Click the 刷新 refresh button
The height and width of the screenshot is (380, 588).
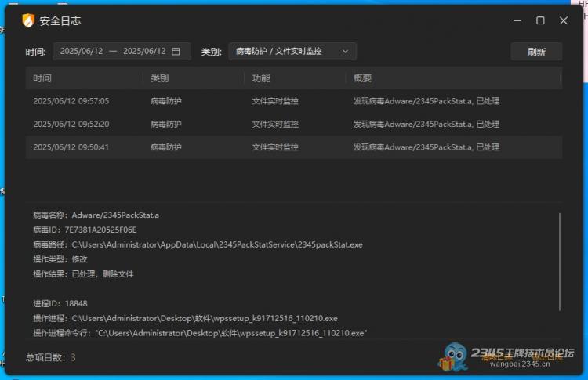click(x=536, y=52)
